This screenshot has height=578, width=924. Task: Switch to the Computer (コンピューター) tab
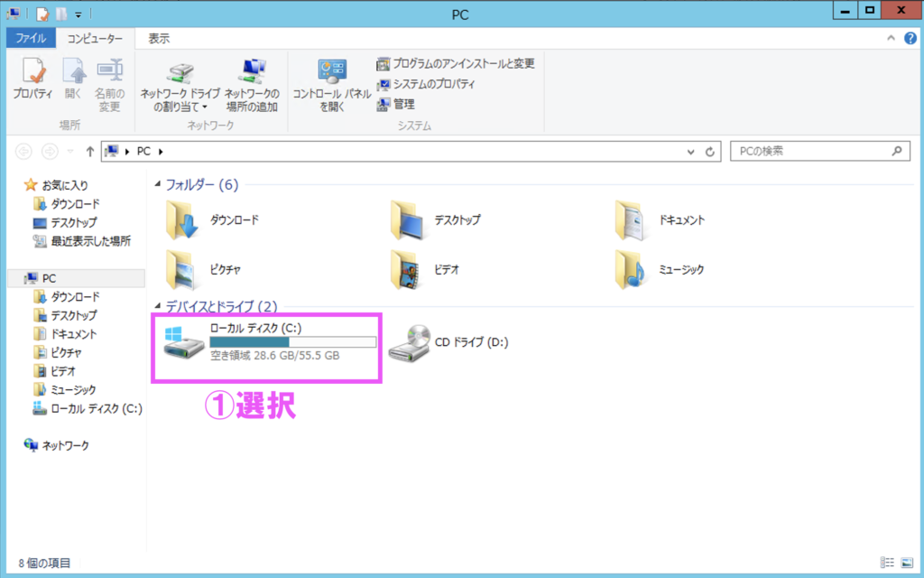pos(95,38)
